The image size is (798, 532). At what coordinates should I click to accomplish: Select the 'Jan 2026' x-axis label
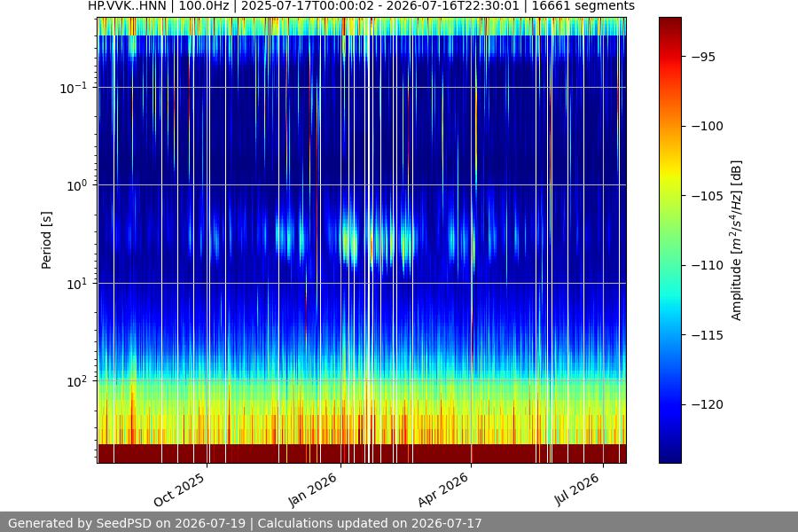pos(312,489)
